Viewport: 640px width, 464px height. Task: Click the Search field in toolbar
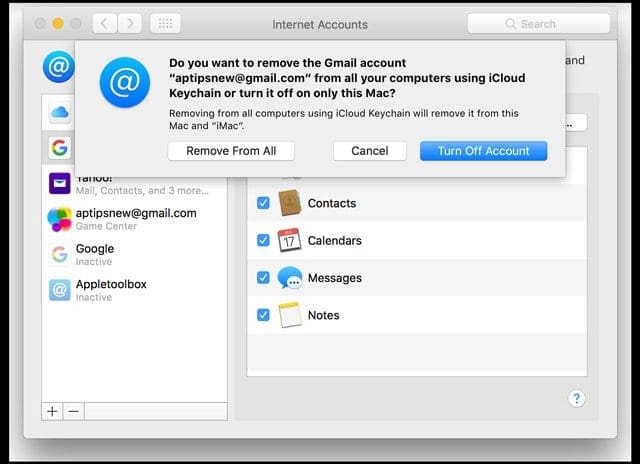point(538,24)
